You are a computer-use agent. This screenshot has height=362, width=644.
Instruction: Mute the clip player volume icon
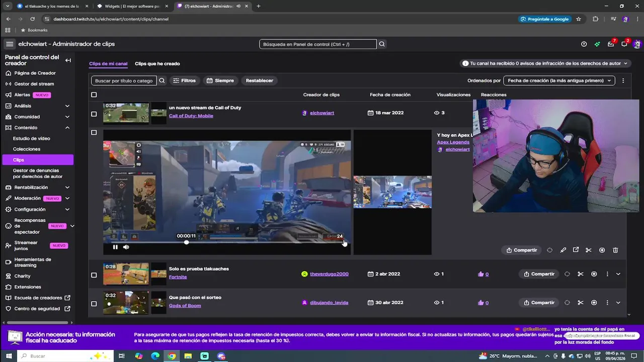(x=126, y=247)
